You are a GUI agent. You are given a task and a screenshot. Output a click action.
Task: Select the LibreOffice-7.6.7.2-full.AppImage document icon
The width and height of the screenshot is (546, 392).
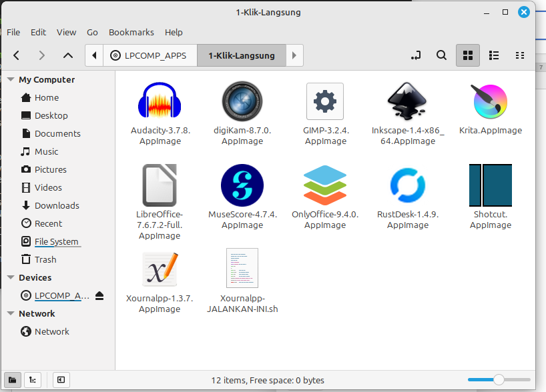[160, 185]
